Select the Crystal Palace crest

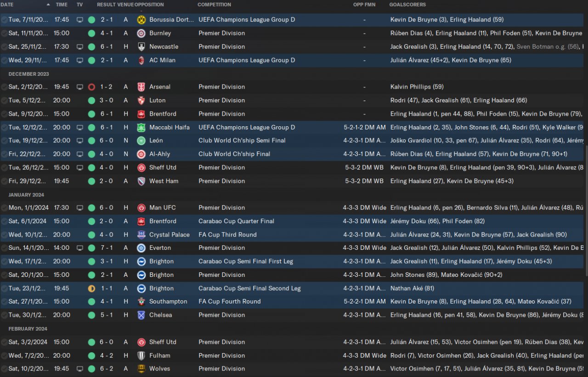pos(141,235)
